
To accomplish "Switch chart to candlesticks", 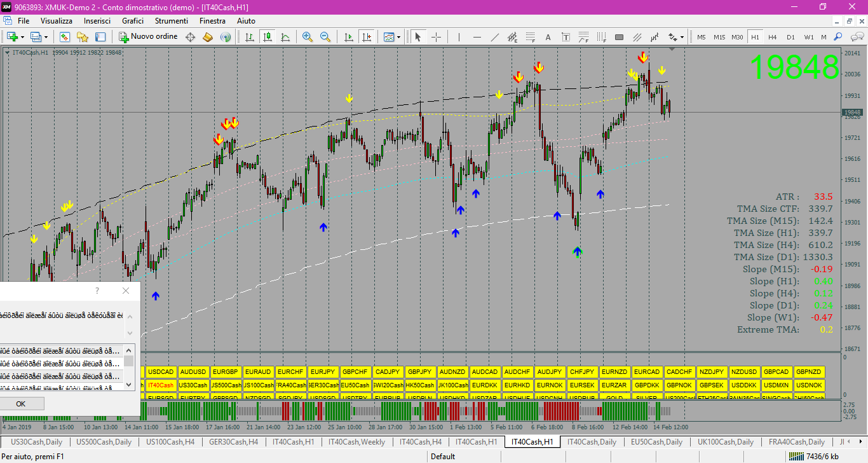I will pos(268,37).
